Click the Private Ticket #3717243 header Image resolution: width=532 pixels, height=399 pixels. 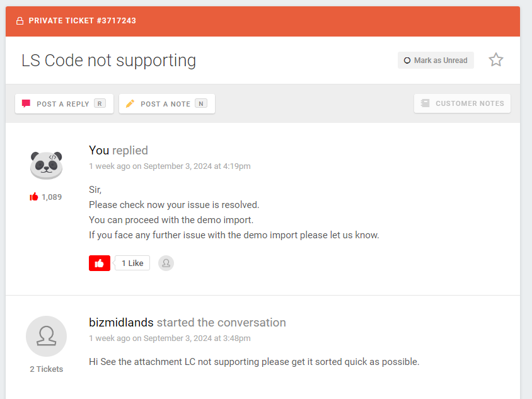pyautogui.click(x=82, y=21)
